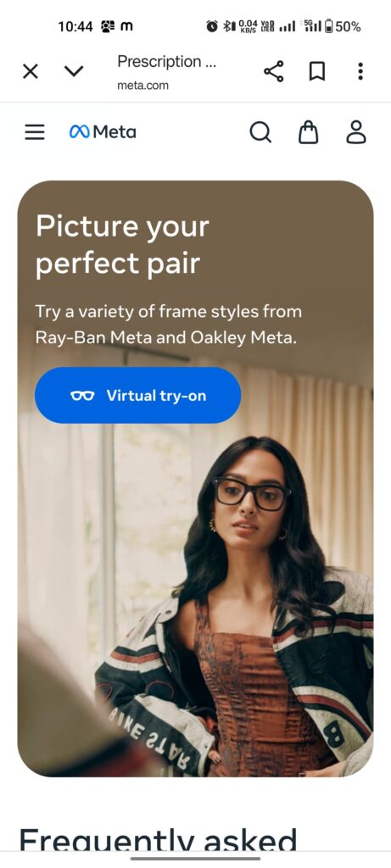This screenshot has height=868, width=391.
Task: Open the three-dot browser options menu
Action: [x=360, y=71]
